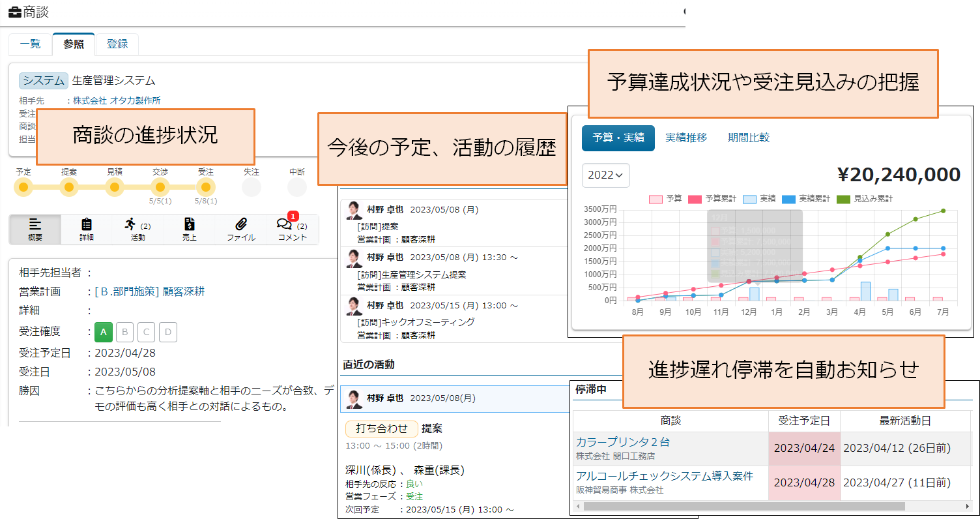980x519 pixels.
Task: Click left arrow of 停滞中 scrollbar
Action: coord(578,506)
